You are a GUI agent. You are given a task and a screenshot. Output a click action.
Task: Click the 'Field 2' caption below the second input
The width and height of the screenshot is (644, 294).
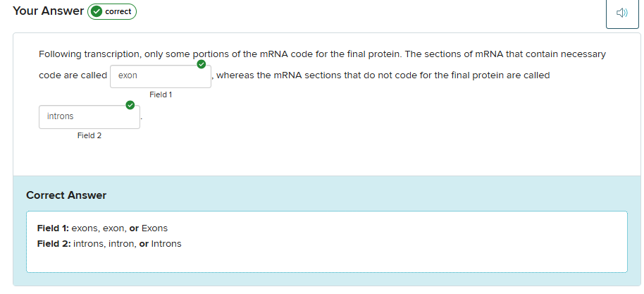pos(89,135)
